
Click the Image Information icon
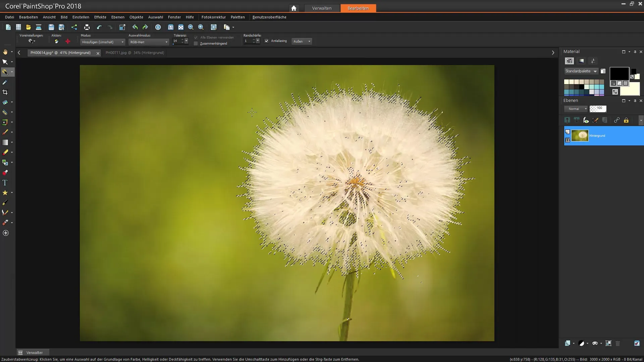tap(158, 27)
